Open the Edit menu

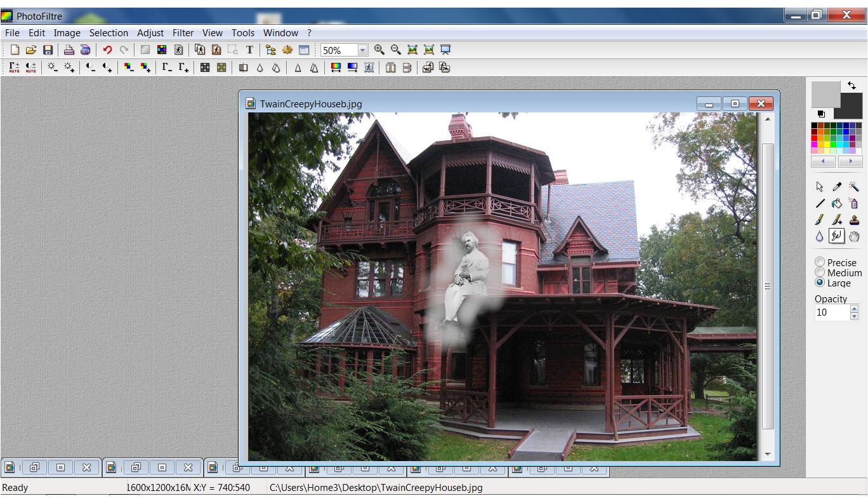pyautogui.click(x=37, y=33)
